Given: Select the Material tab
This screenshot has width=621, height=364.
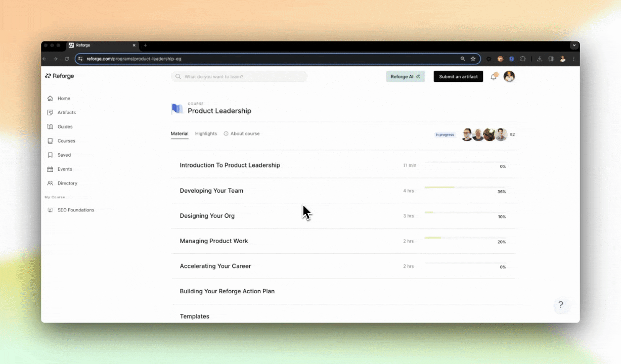Looking at the screenshot, I should [x=180, y=133].
